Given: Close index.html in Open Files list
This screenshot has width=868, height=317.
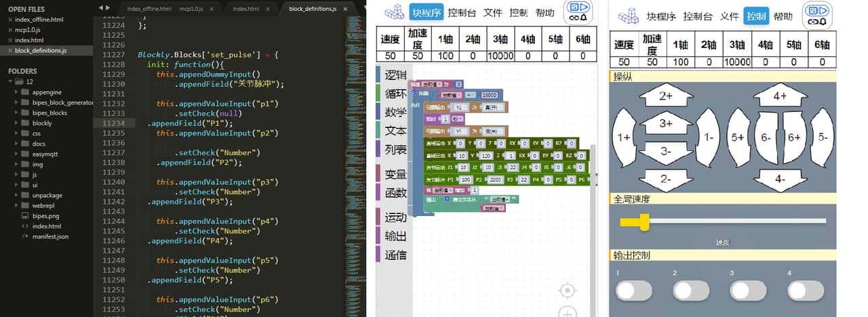Looking at the screenshot, I should coord(9,40).
